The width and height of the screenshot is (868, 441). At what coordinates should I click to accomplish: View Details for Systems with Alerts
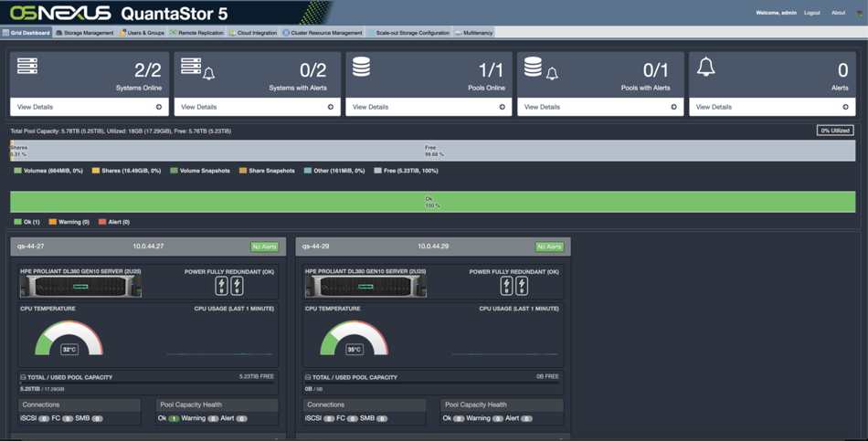tap(199, 107)
